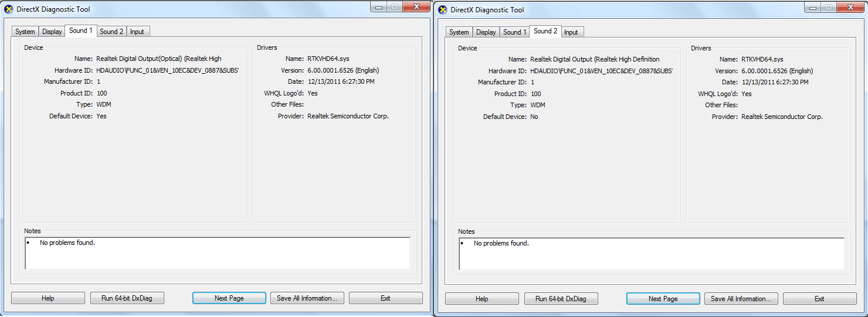Screen dimensions: 868x317
Task: Click driver name RTKVHD64.sys in the left window
Action: click(328, 59)
